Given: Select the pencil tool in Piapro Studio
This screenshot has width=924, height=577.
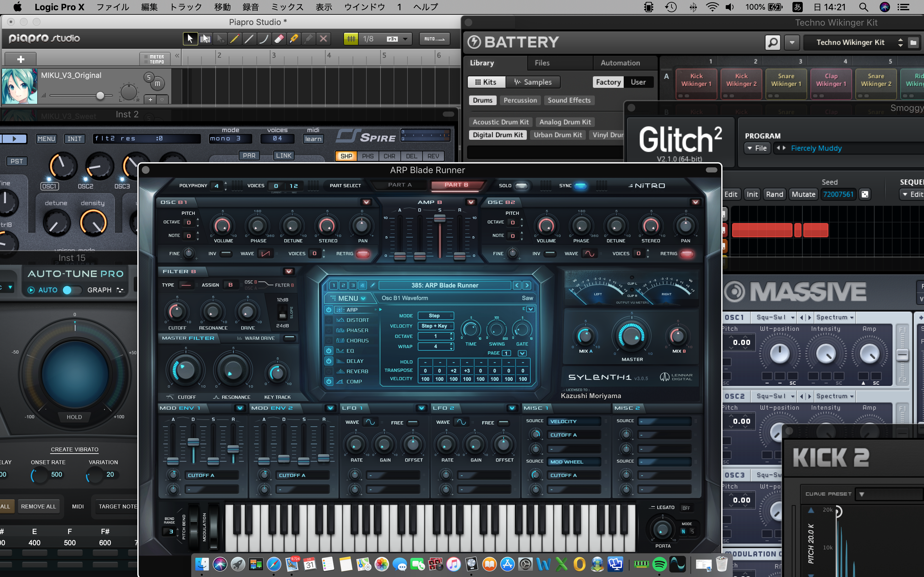Looking at the screenshot, I should tap(234, 38).
